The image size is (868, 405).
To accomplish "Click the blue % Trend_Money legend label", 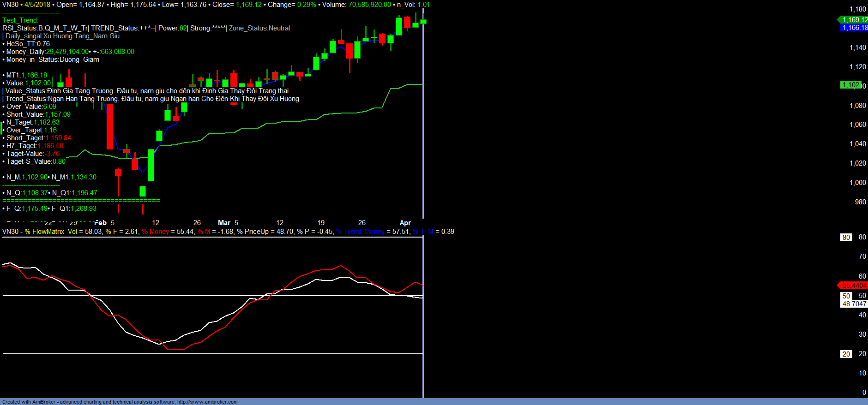I will click(360, 232).
